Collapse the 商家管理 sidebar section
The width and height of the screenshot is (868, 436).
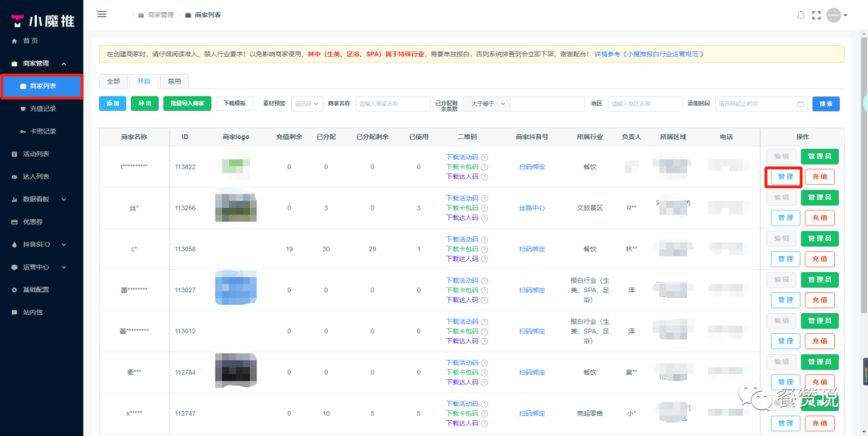click(x=42, y=63)
